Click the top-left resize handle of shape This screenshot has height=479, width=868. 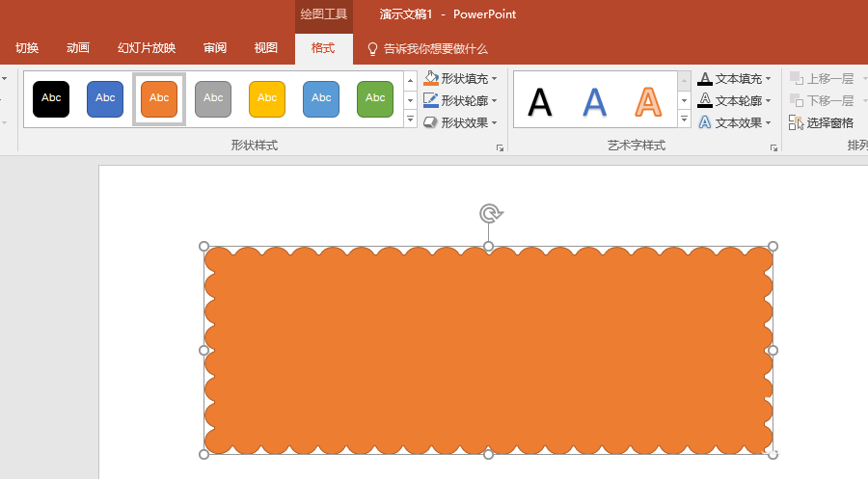click(203, 246)
